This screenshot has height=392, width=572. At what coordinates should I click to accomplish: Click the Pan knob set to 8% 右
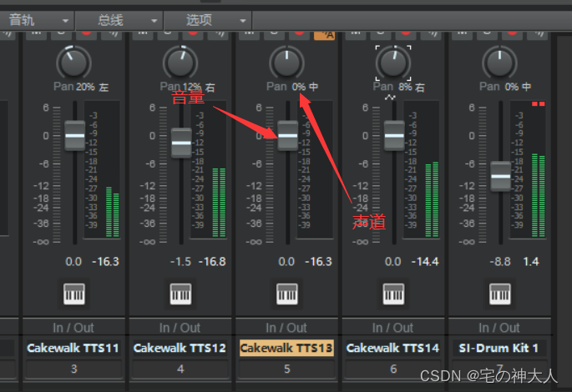coord(393,63)
